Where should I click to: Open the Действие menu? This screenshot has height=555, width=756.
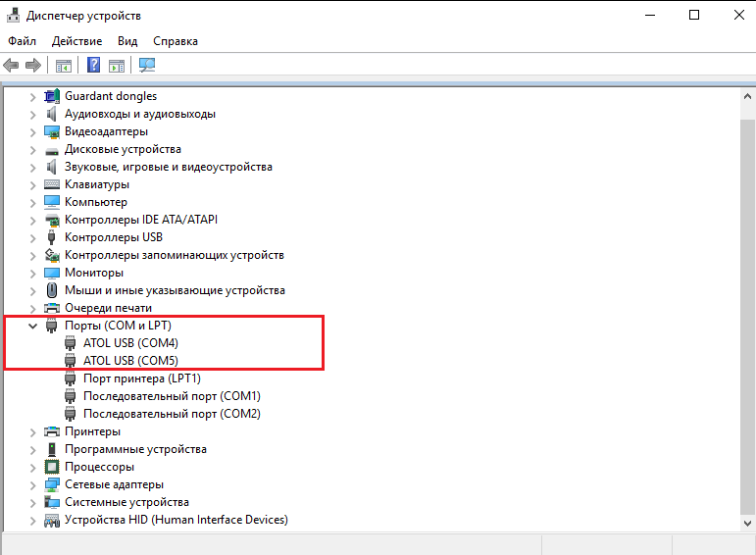pos(76,41)
